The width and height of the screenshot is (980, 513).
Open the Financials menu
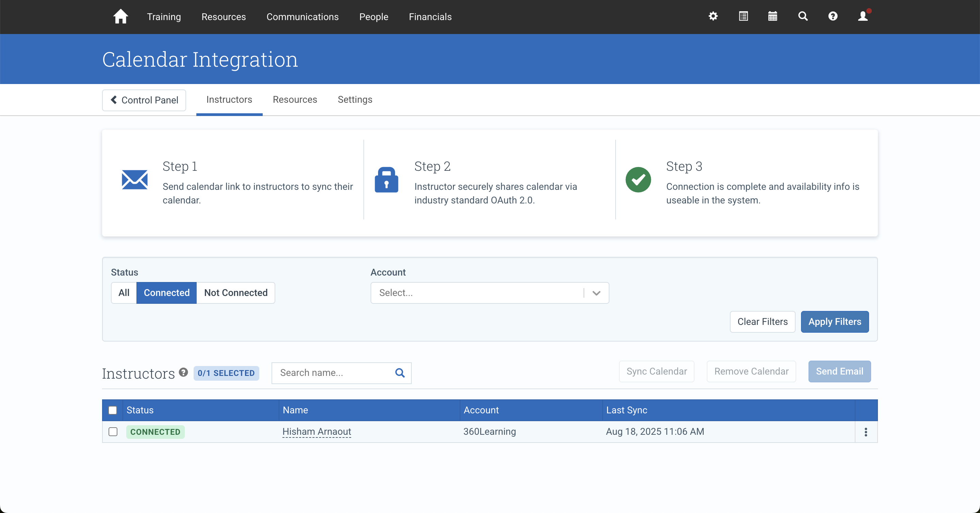point(430,17)
